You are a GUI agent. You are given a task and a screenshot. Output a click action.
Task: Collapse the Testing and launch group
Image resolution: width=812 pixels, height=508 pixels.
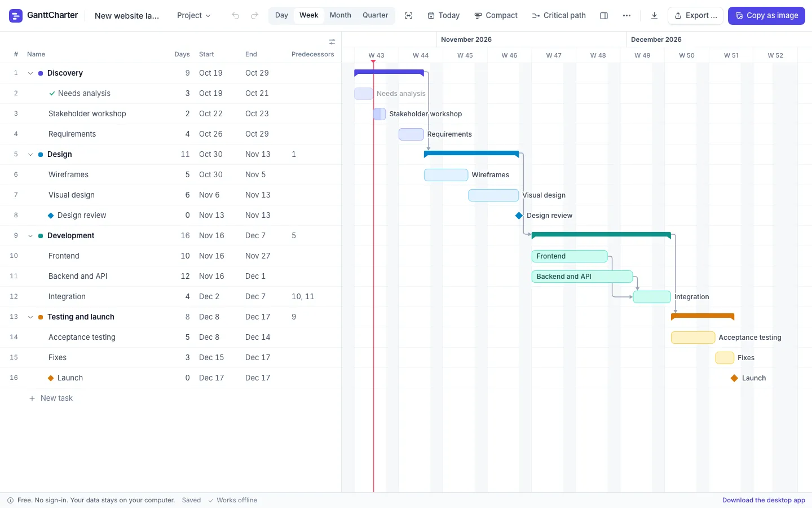(30, 317)
